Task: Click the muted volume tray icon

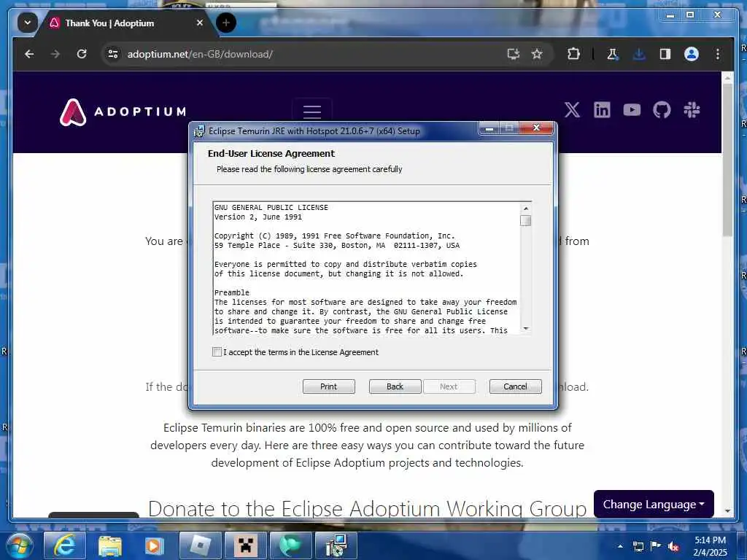Action: (673, 546)
